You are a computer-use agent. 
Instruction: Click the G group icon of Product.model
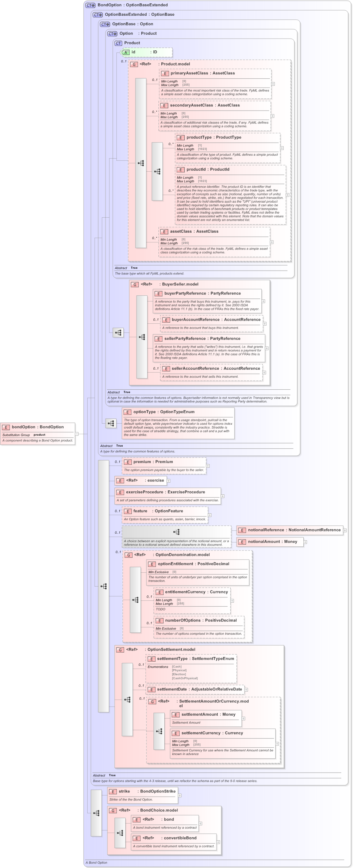134,65
